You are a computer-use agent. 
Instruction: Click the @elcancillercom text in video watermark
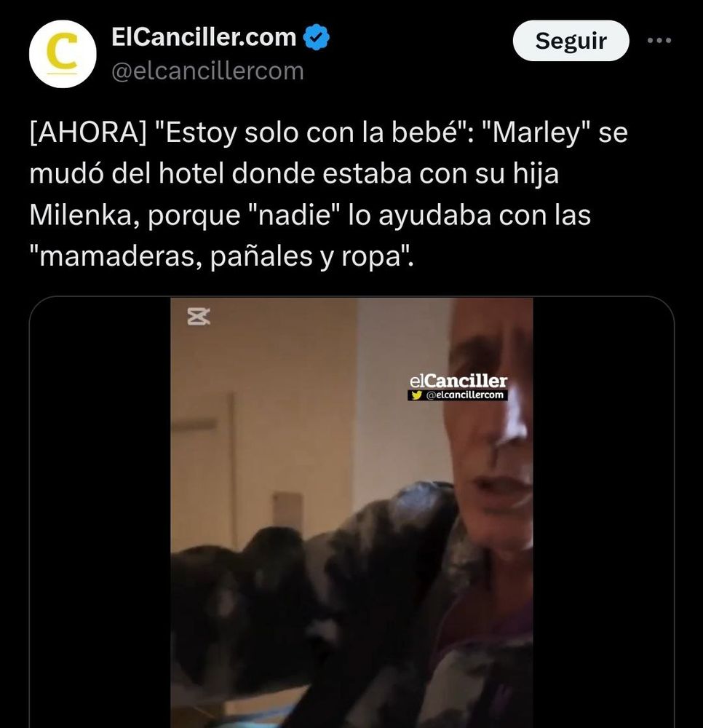click(464, 395)
